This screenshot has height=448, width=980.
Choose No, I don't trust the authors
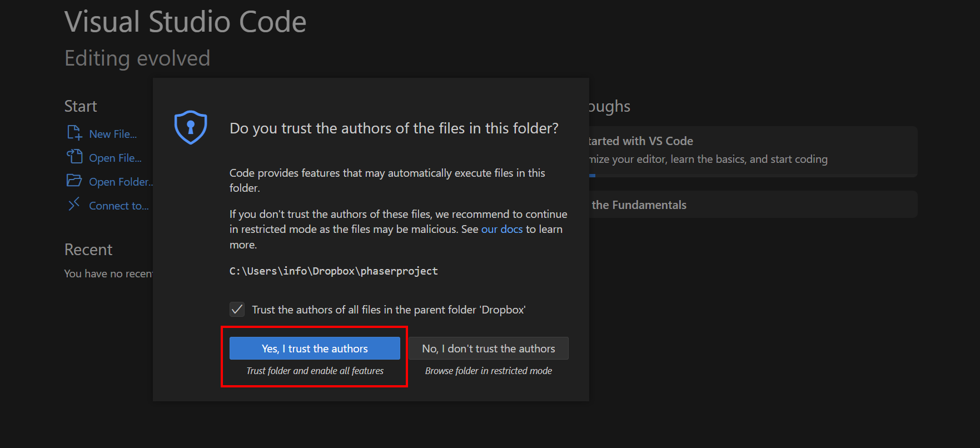point(488,349)
